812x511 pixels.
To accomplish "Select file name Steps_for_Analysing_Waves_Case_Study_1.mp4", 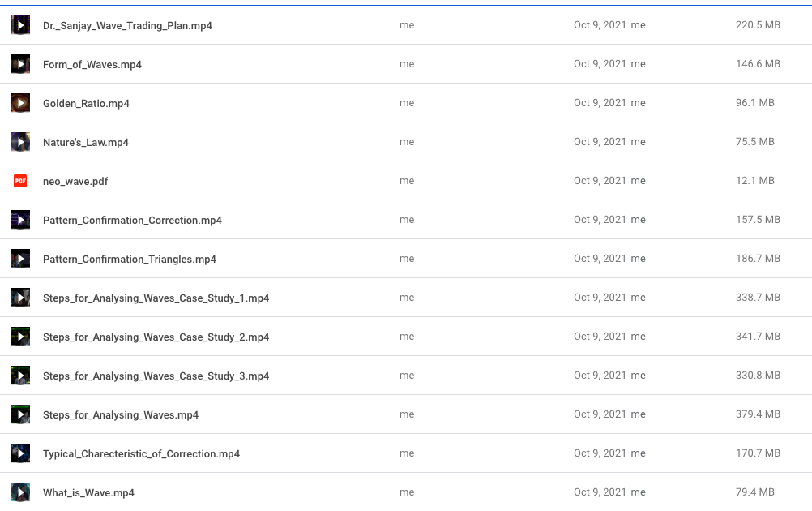I will click(156, 298).
